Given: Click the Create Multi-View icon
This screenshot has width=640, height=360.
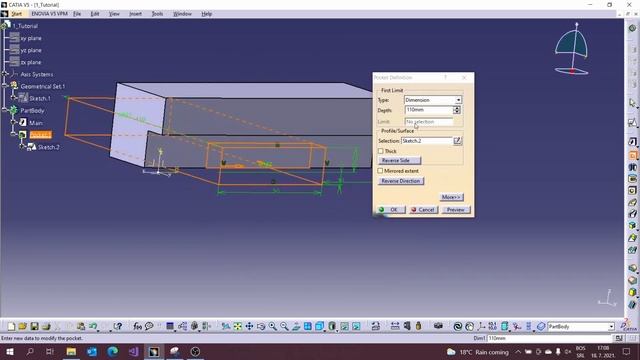Looking at the screenshot, I should point(308,326).
